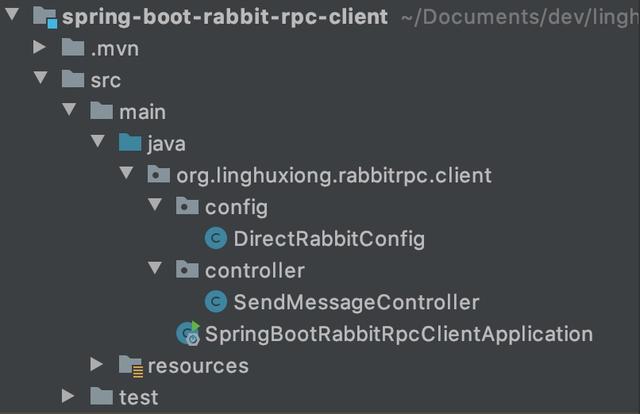Click the config package icon
This screenshot has height=414, width=640.
pyautogui.click(x=187, y=206)
